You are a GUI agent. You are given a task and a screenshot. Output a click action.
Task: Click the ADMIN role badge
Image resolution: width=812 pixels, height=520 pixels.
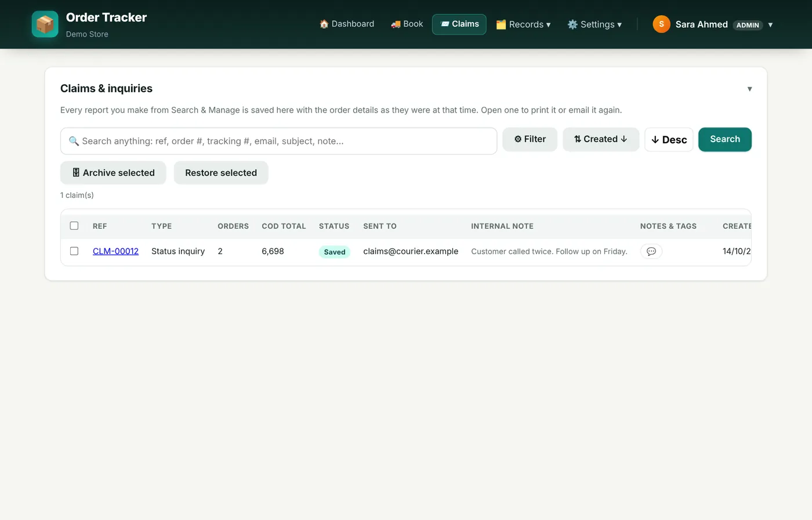click(748, 25)
